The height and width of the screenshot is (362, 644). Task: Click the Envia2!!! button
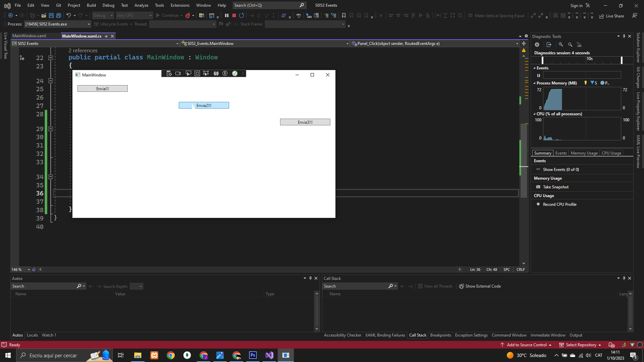point(204,105)
